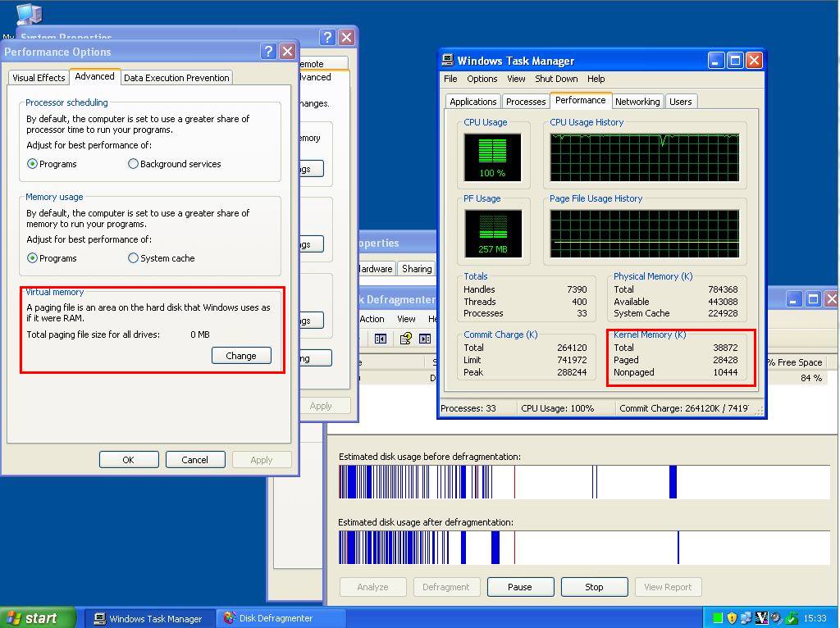The width and height of the screenshot is (840, 628).
Task: Click the PF Usage 257 MB gauge
Action: click(493, 234)
